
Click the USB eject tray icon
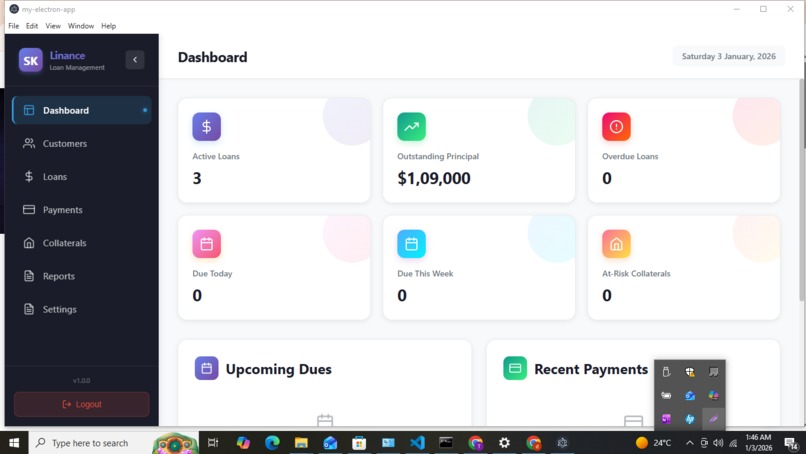pos(666,371)
